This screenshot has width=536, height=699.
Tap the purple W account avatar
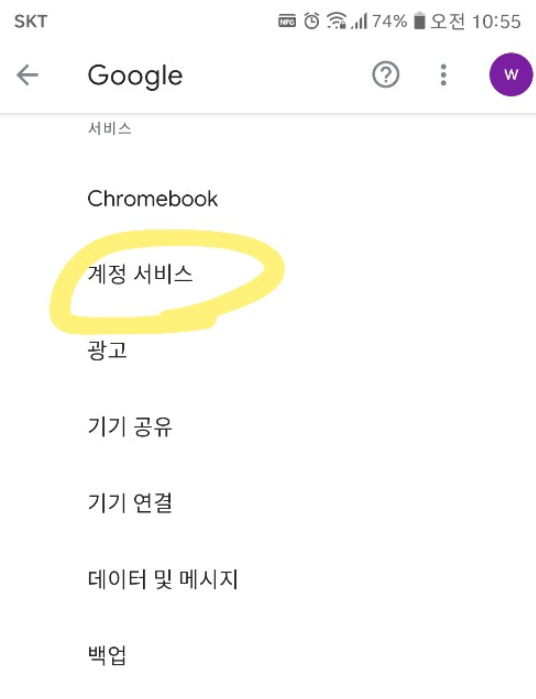[x=511, y=74]
